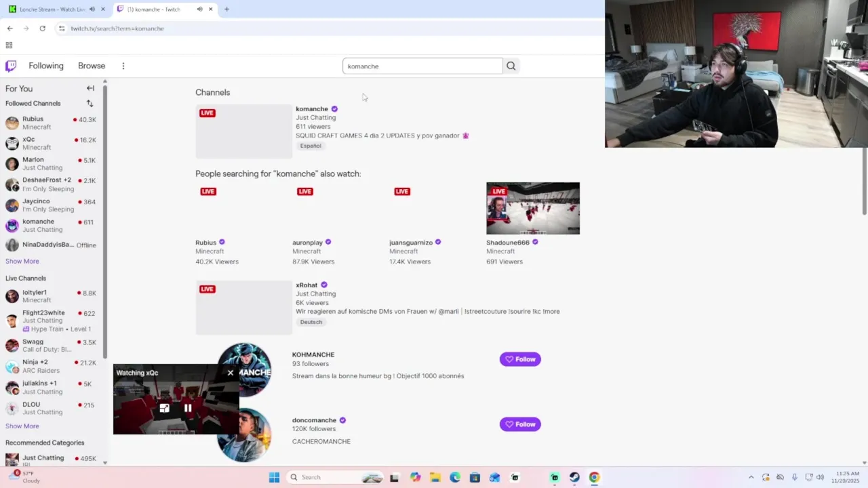
Task: Click the sort icon beside Followed Channels
Action: 90,103
